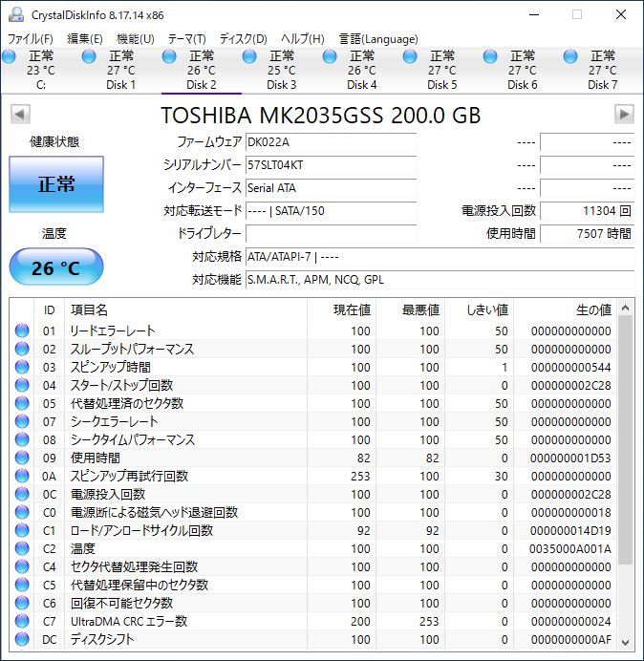Click the transfer mode field SATA/150
Viewport: 644px width, 661px height.
(331, 211)
